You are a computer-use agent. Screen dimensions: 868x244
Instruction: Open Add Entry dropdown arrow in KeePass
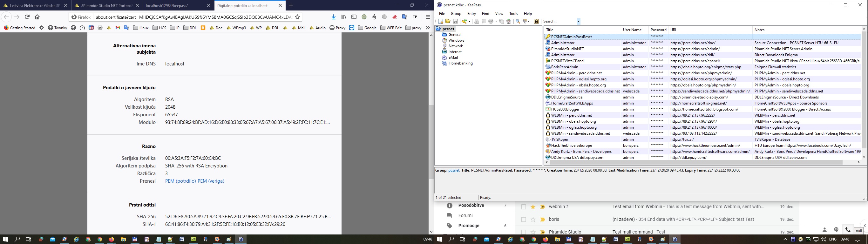point(469,21)
